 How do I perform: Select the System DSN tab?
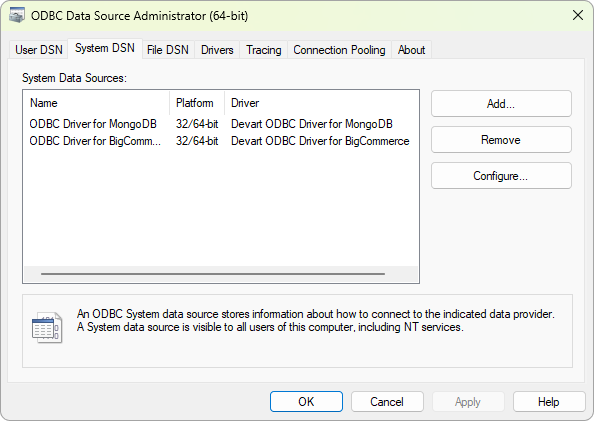105,48
